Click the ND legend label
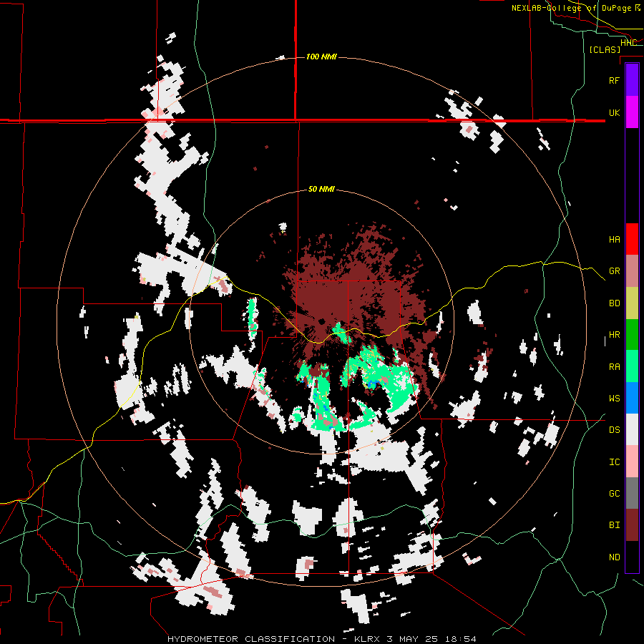Viewport: 644px width, 644px height. (614, 557)
